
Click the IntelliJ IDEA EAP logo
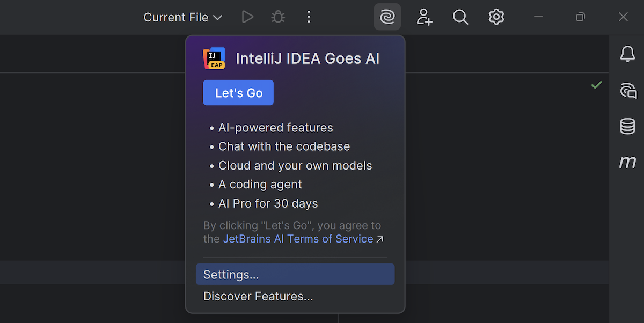click(x=214, y=58)
